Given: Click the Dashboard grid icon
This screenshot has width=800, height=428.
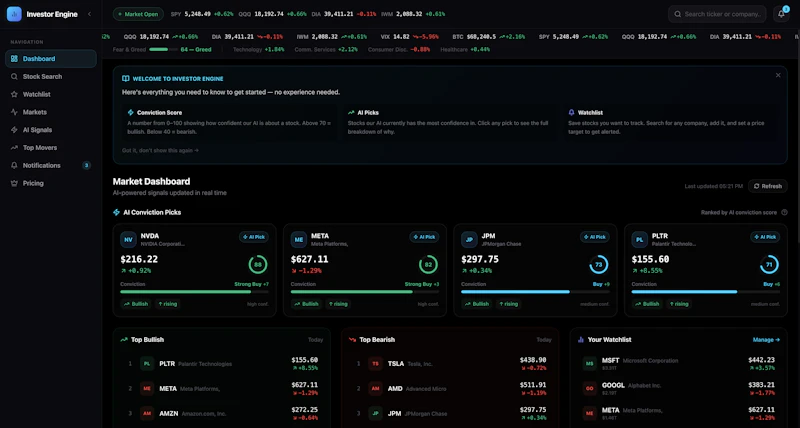Looking at the screenshot, I should [x=14, y=59].
